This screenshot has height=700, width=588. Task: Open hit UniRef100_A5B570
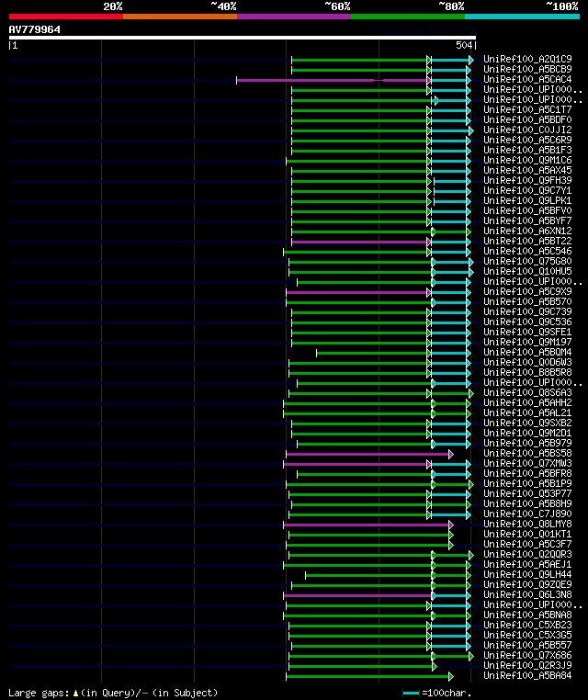point(527,302)
